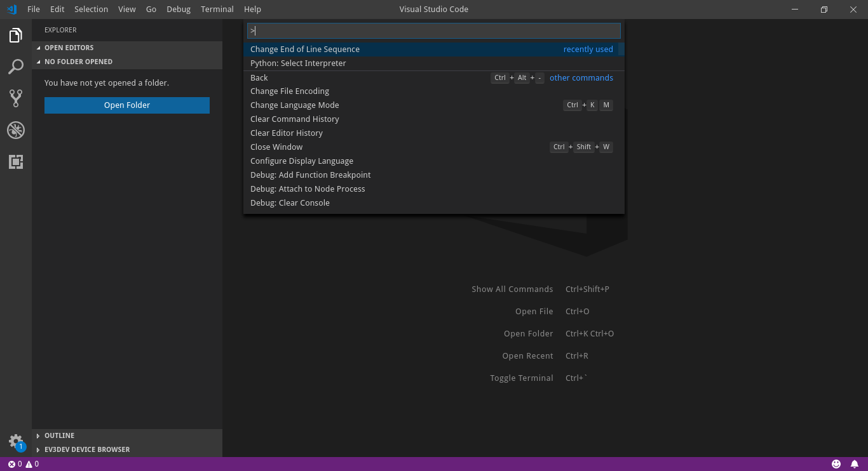Select Debug: Clear Console command
This screenshot has width=868, height=471.
(x=434, y=203)
